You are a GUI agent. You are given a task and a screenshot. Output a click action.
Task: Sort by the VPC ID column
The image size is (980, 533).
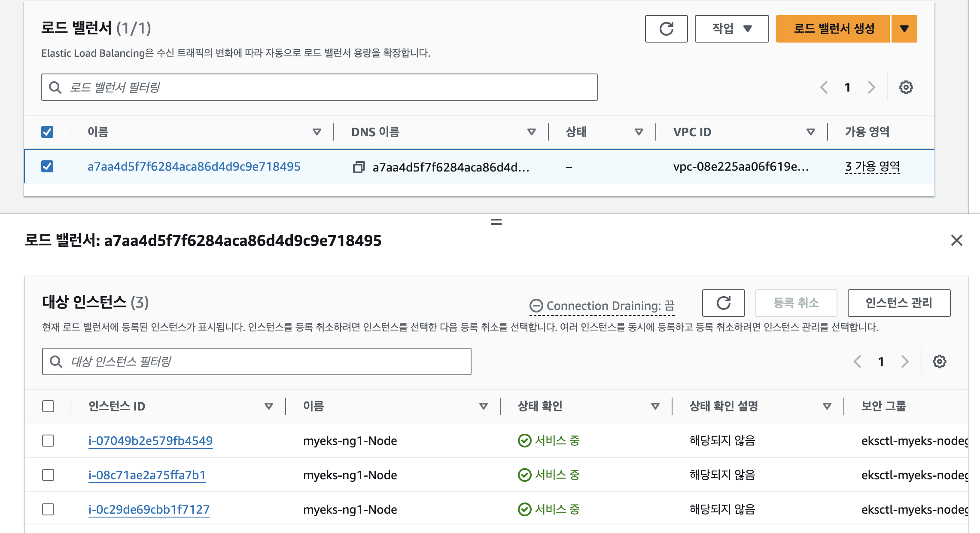tap(810, 132)
